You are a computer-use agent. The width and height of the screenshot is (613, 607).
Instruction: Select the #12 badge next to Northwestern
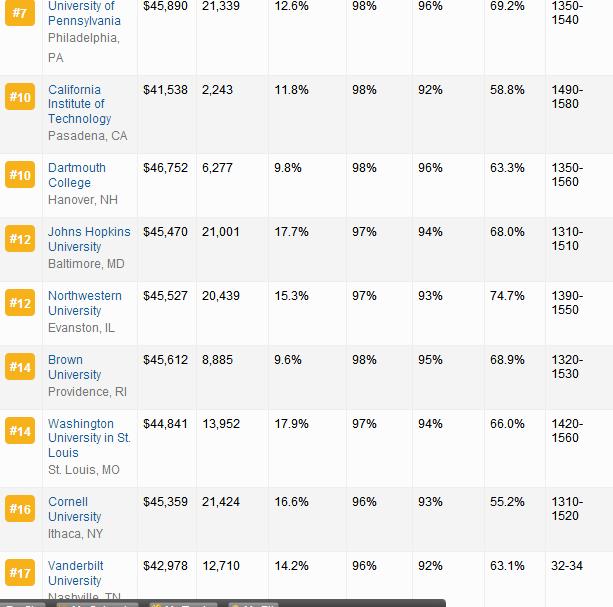20,303
